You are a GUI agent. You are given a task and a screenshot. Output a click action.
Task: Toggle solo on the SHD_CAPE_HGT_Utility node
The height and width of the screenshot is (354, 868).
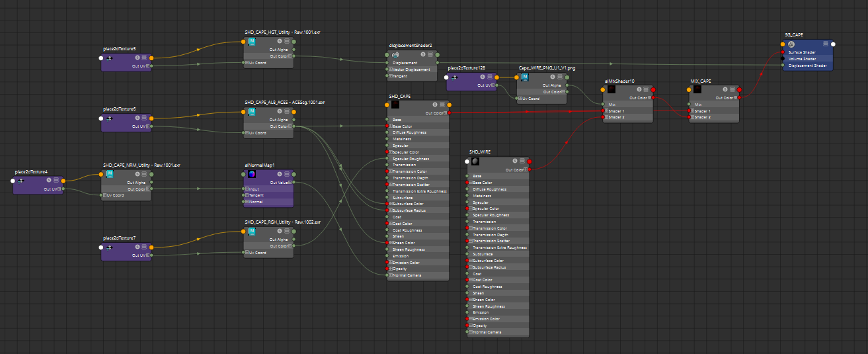tap(278, 42)
